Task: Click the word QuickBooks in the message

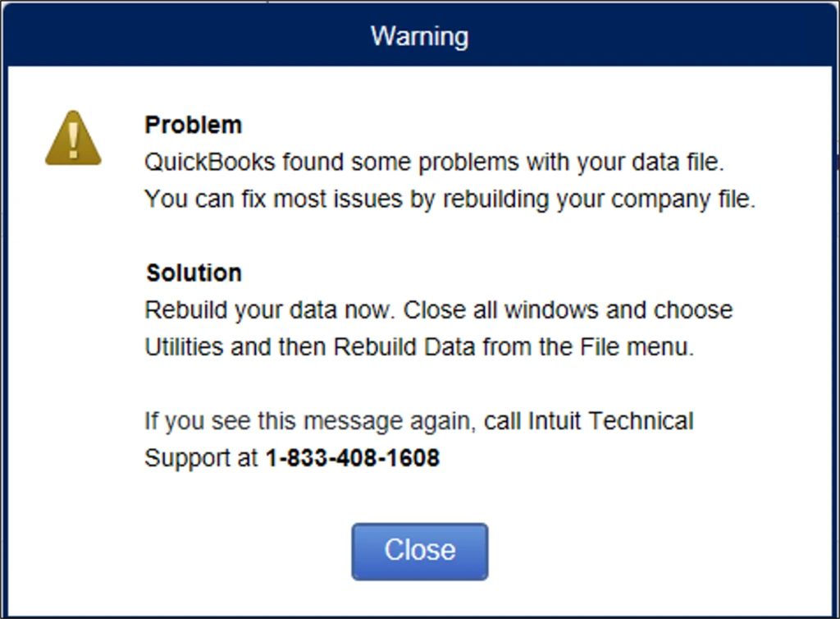Action: (x=210, y=162)
